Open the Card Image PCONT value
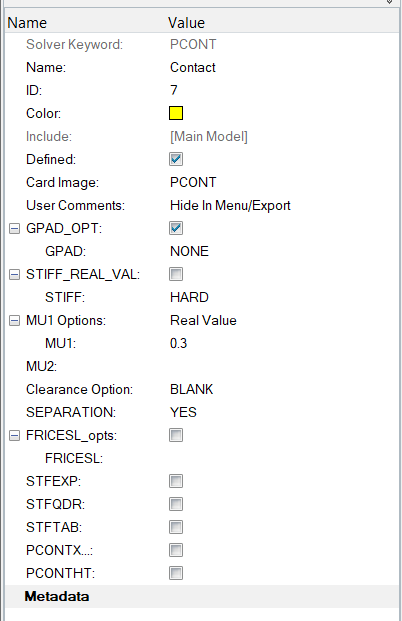This screenshot has height=621, width=402. pyautogui.click(x=193, y=182)
